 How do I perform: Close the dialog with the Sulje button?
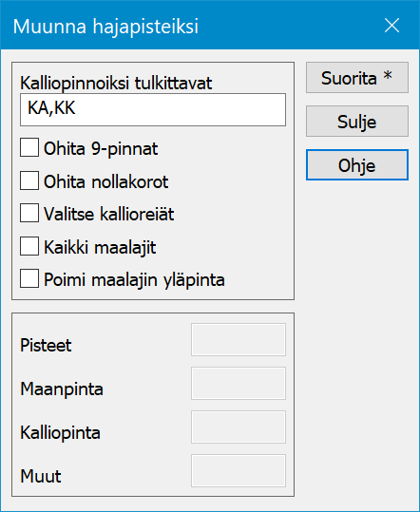point(357,122)
